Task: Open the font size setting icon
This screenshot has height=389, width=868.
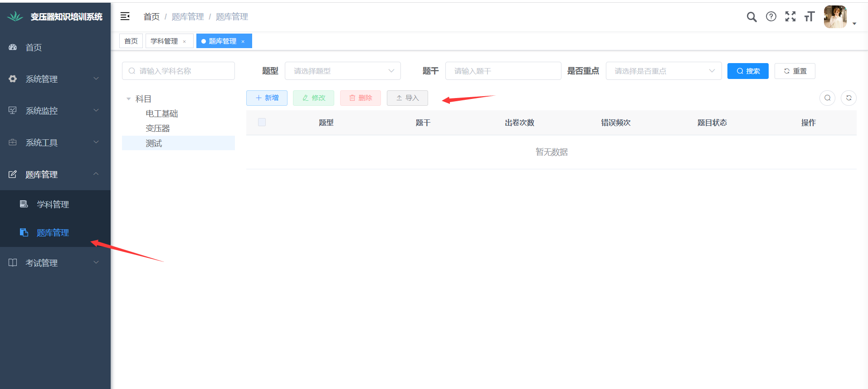Action: (x=809, y=17)
